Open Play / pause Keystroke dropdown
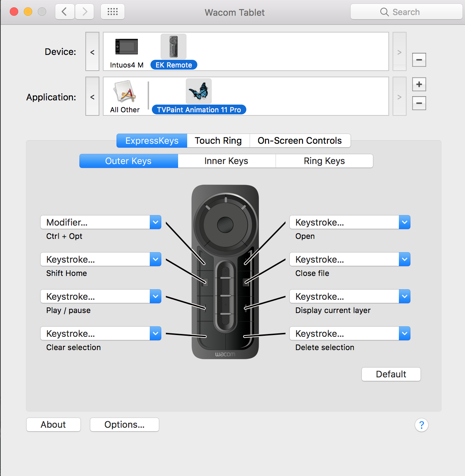Image resolution: width=465 pixels, height=476 pixels. 101,296
